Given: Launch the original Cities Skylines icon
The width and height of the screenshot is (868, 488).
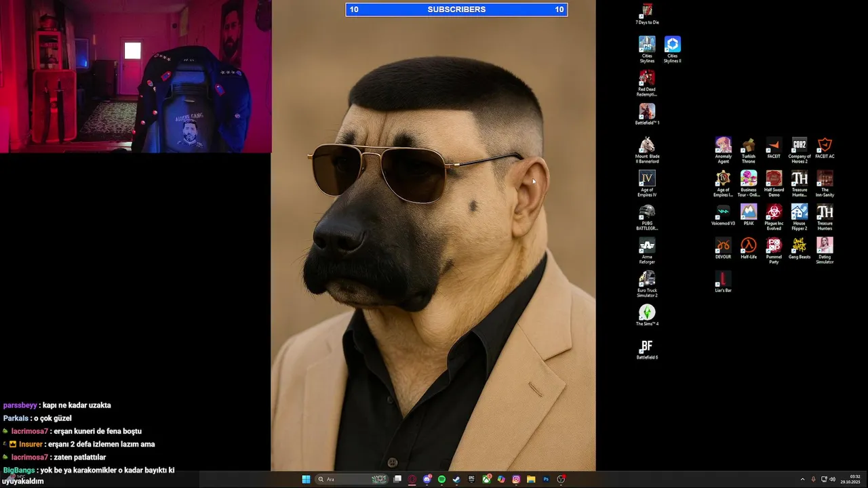Looking at the screenshot, I should pos(647,49).
